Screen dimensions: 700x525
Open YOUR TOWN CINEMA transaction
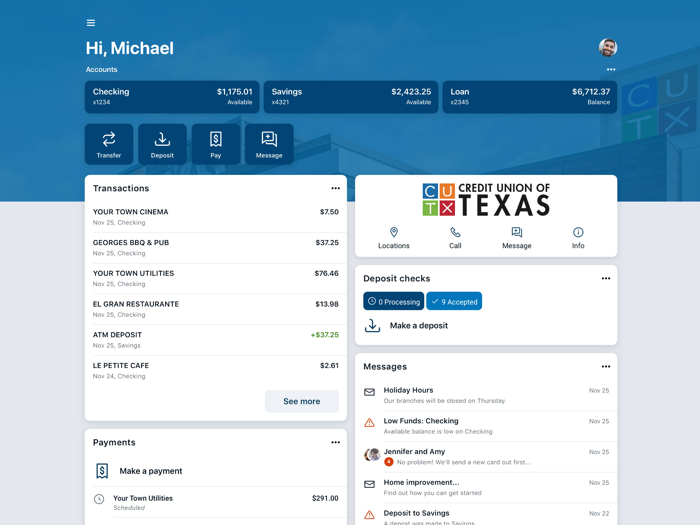click(x=216, y=217)
